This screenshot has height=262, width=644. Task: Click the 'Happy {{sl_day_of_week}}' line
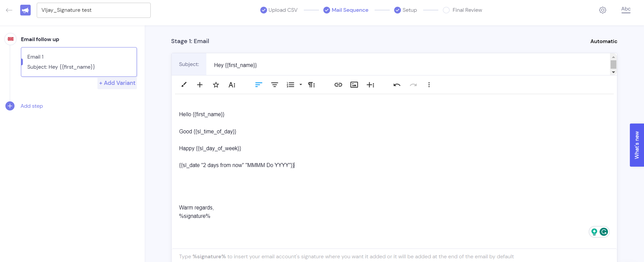point(210,149)
